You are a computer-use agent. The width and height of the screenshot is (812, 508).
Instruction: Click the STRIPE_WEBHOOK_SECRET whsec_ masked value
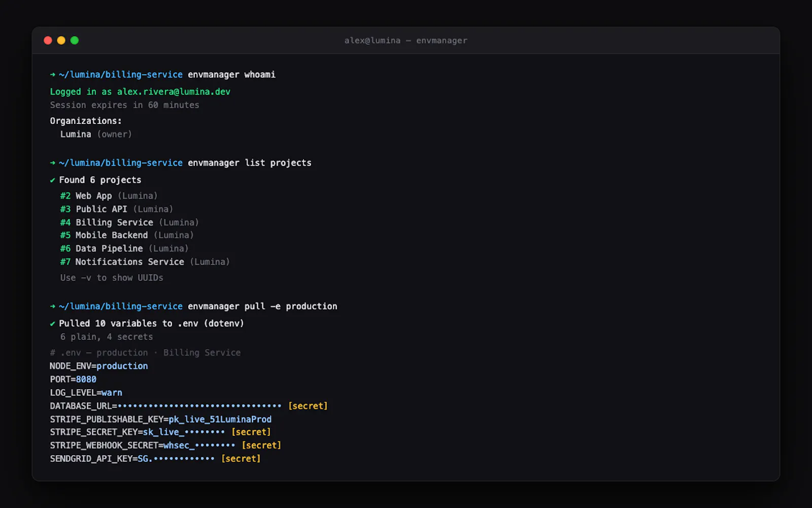click(x=199, y=446)
